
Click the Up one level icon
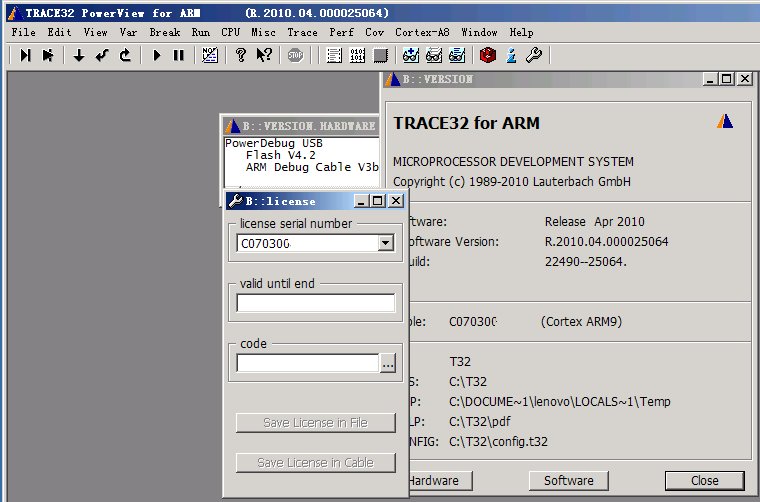(x=126, y=55)
